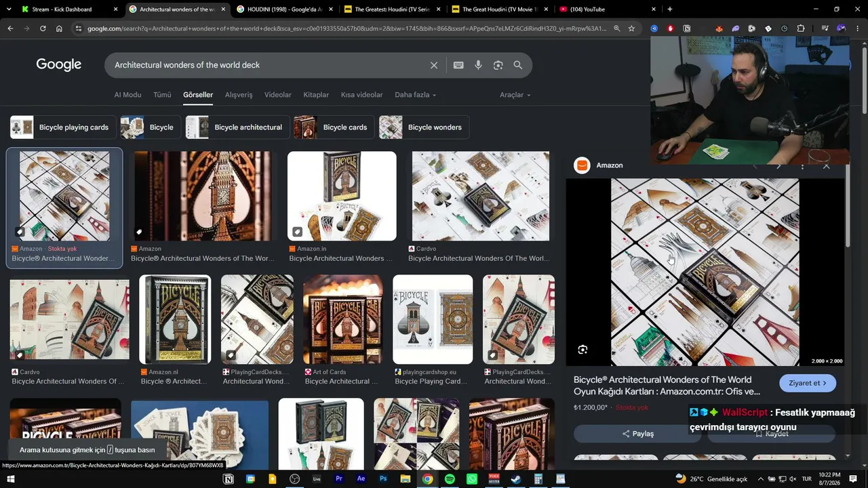Select the 'Alışveriş' tab
This screenshot has width=868, height=488.
tap(239, 95)
